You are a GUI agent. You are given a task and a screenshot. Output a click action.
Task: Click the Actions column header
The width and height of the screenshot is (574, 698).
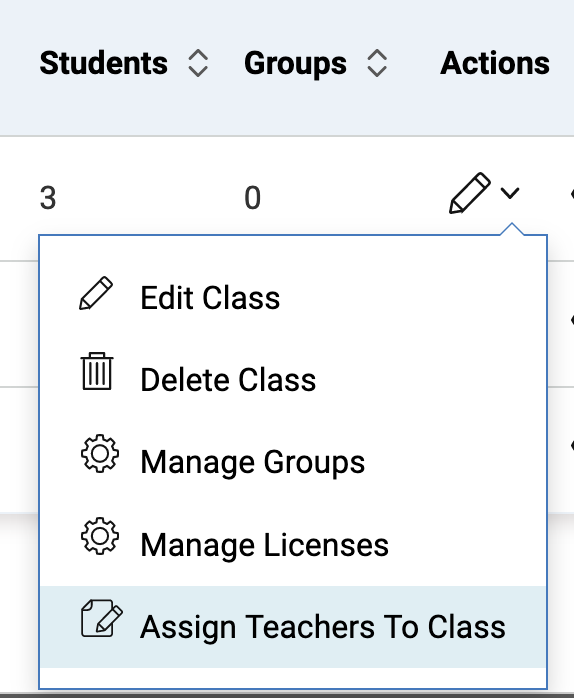click(x=495, y=63)
